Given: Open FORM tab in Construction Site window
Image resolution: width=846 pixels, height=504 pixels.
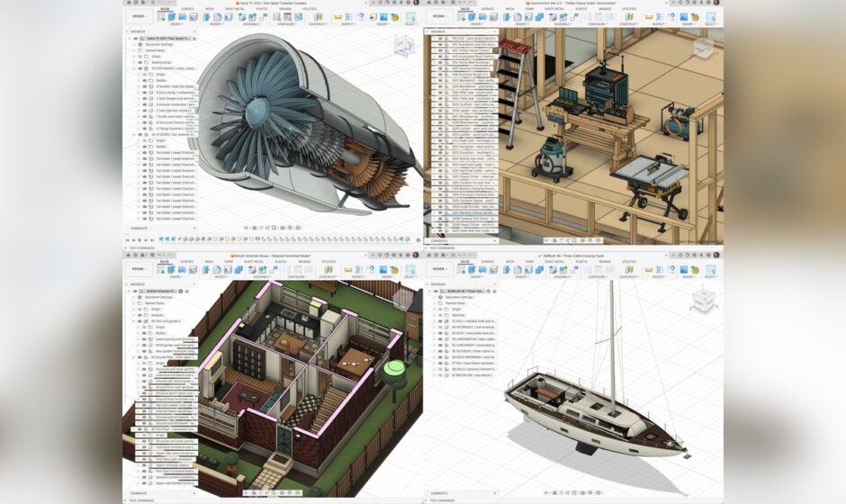Looking at the screenshot, I should 529,9.
